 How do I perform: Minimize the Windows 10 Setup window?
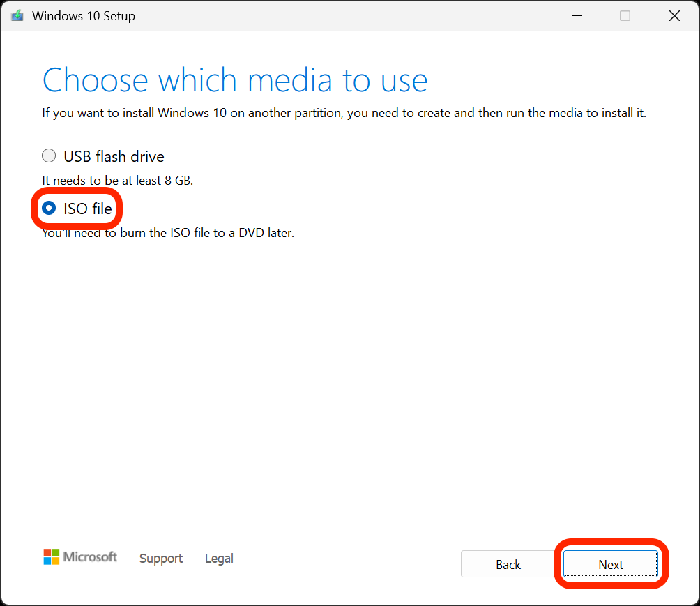tap(577, 15)
